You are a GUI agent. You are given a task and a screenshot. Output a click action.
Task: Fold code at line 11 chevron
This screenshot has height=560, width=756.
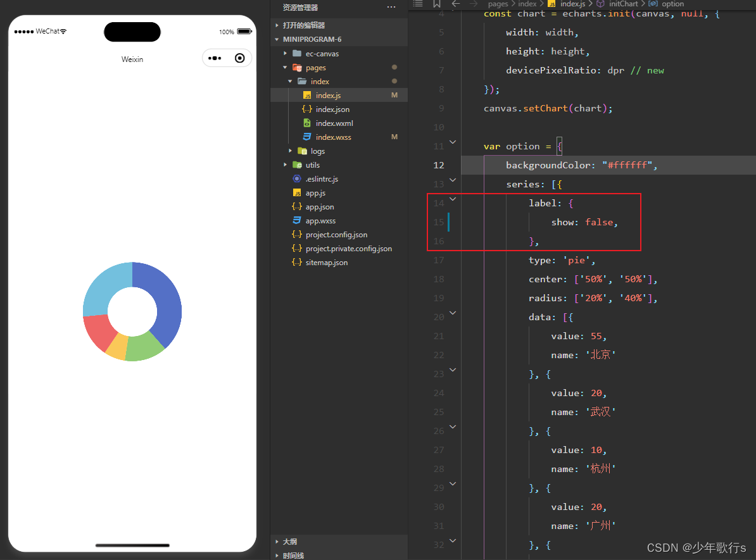pos(453,142)
